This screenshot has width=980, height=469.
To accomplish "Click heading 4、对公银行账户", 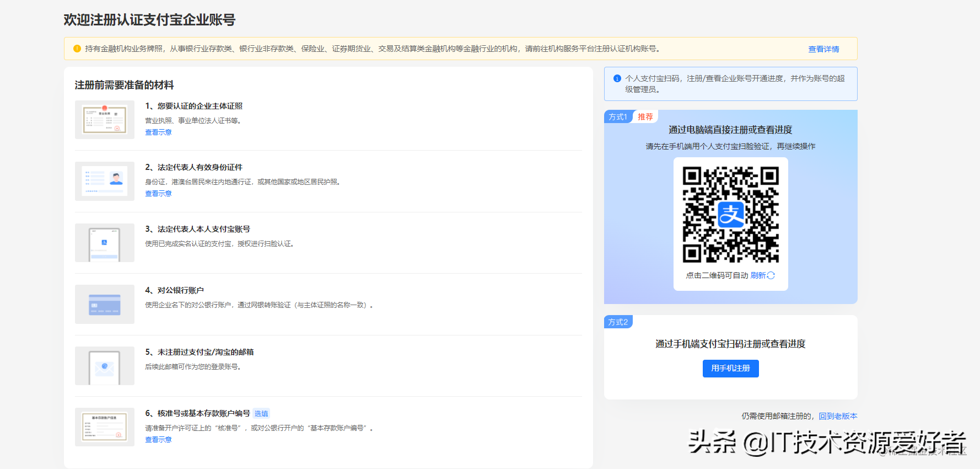I will click(x=175, y=290).
